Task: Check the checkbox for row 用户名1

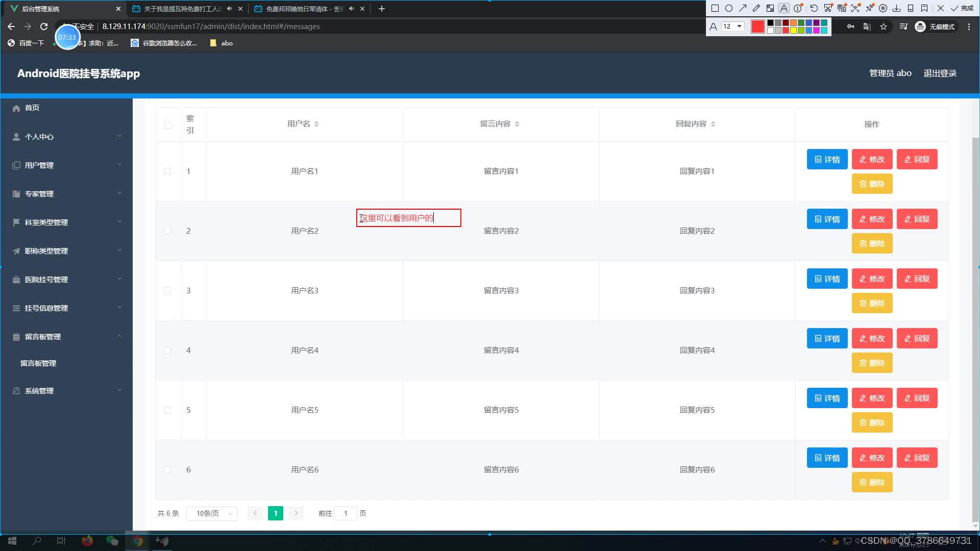Action: pyautogui.click(x=167, y=171)
